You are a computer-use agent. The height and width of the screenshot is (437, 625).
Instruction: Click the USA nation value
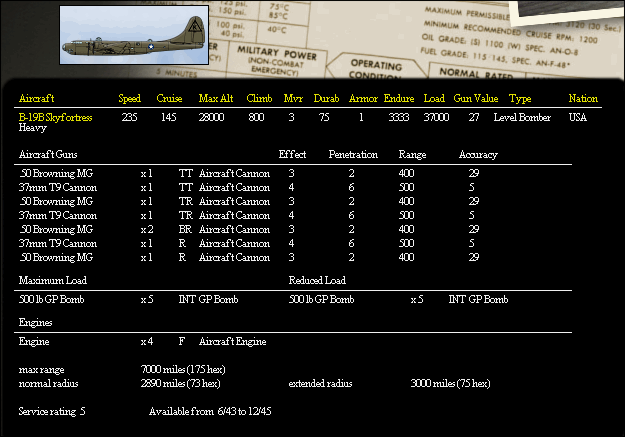pos(578,117)
